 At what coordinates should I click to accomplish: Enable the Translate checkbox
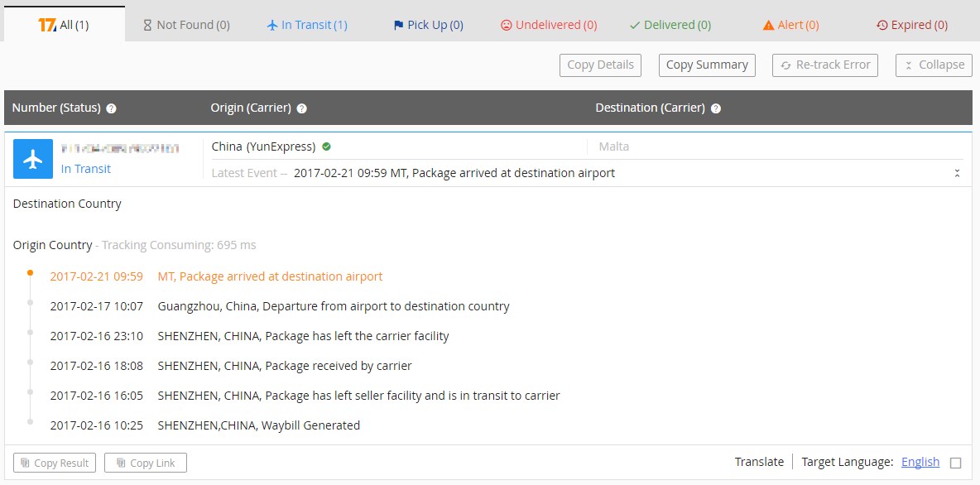(x=956, y=463)
